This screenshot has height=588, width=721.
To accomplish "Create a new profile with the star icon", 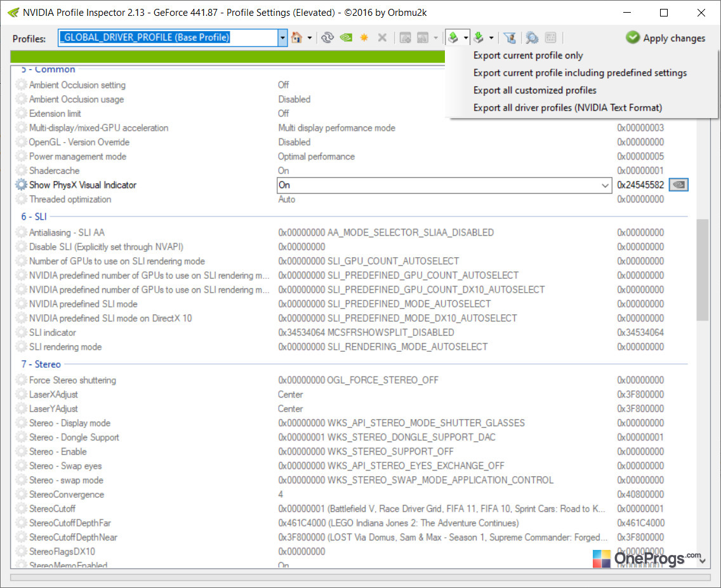I will click(364, 37).
